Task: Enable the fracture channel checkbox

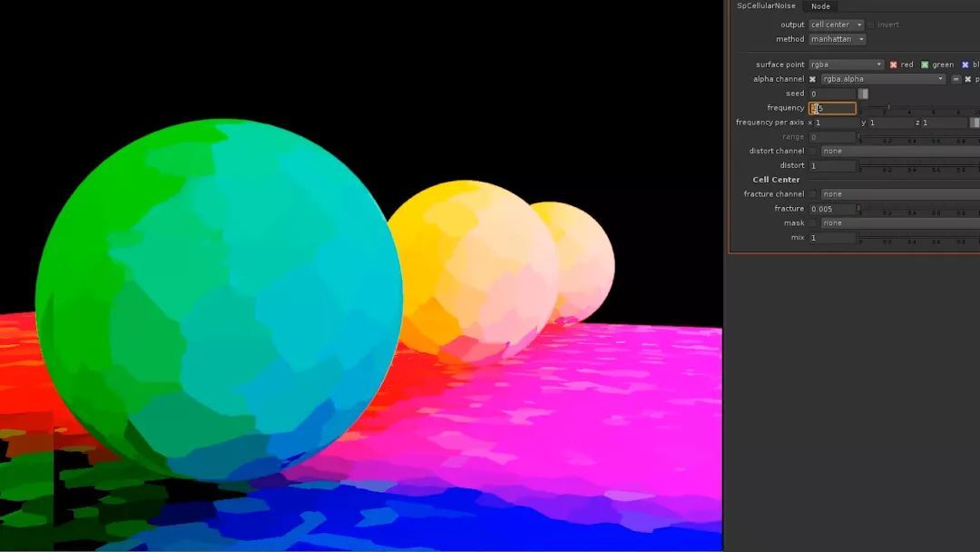Action: (813, 194)
